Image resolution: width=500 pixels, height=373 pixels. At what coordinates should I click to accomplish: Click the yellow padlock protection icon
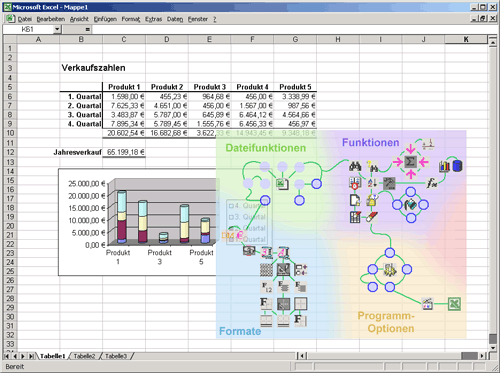point(372,200)
